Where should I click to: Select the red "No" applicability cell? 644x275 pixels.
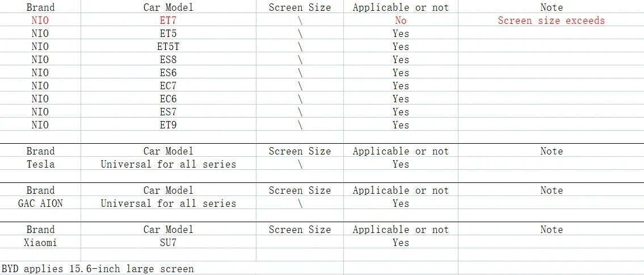[x=401, y=20]
